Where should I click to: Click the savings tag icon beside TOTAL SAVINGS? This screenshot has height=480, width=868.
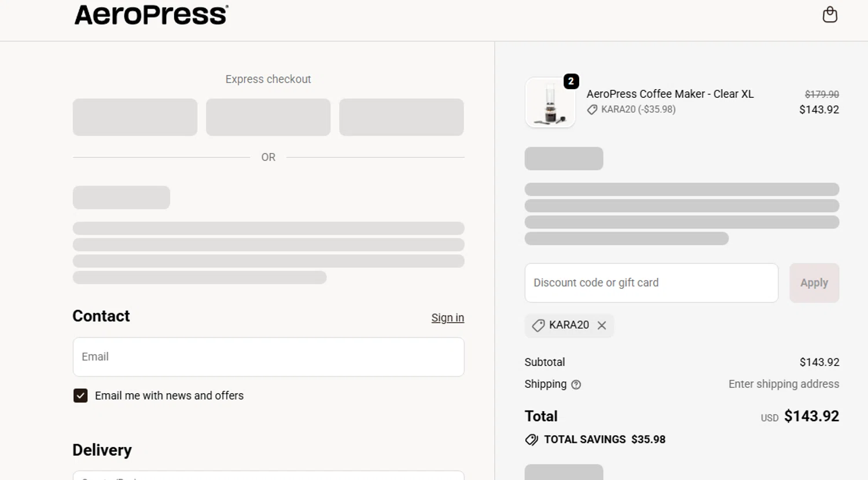tap(531, 440)
